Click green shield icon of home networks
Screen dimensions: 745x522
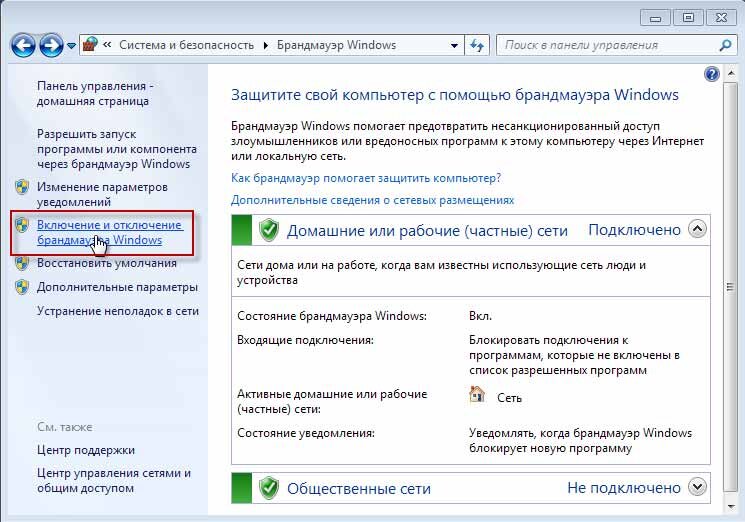269,230
